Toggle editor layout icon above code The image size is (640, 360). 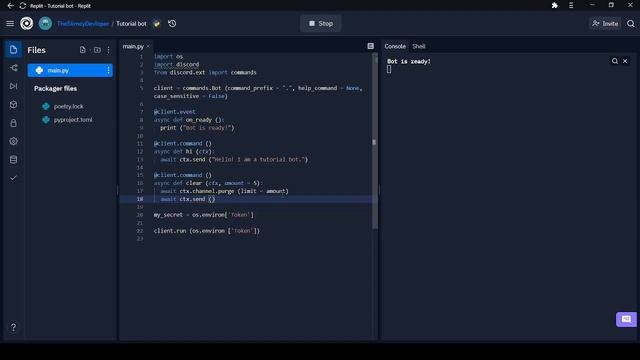coord(370,46)
